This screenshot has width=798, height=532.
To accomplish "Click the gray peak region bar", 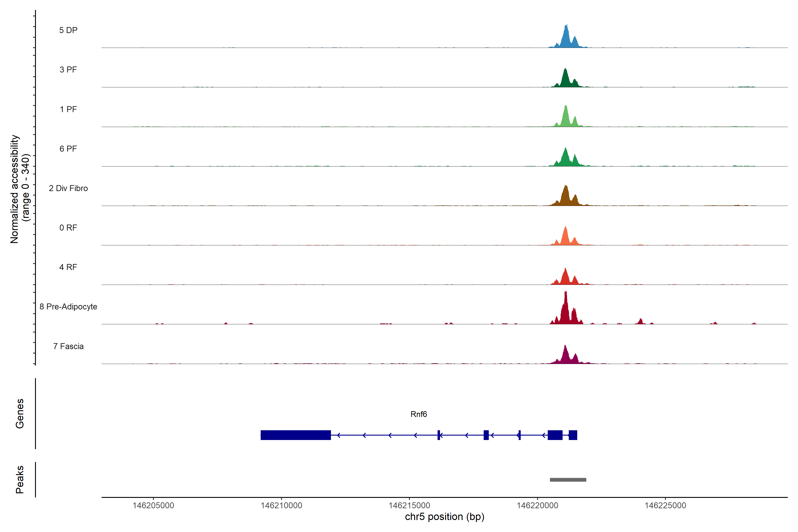I will click(568, 480).
